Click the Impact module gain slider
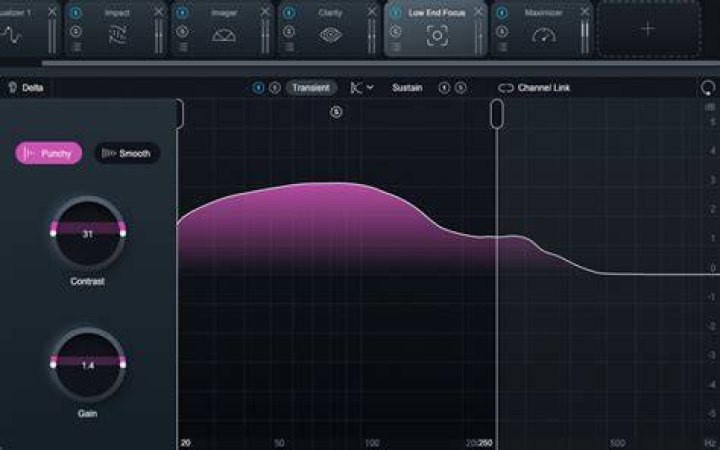 tap(158, 36)
